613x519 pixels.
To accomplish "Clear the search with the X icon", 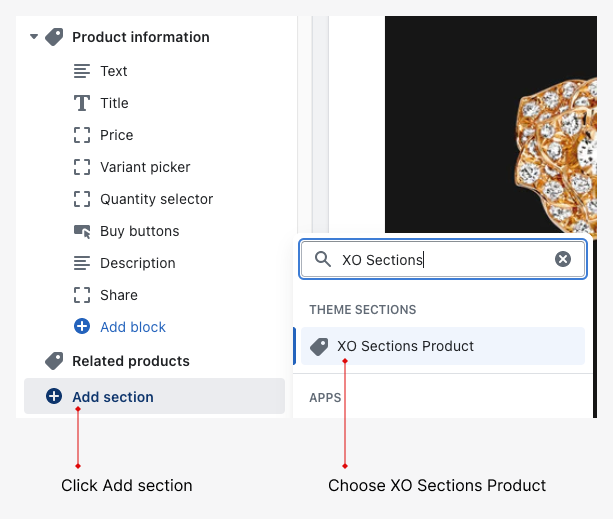I will click(563, 259).
